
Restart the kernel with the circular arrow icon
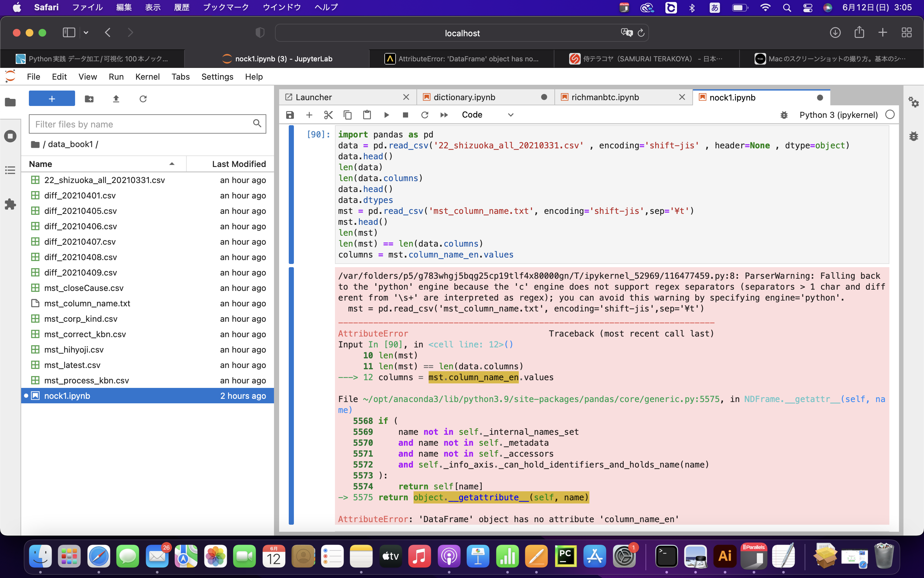[x=424, y=115]
